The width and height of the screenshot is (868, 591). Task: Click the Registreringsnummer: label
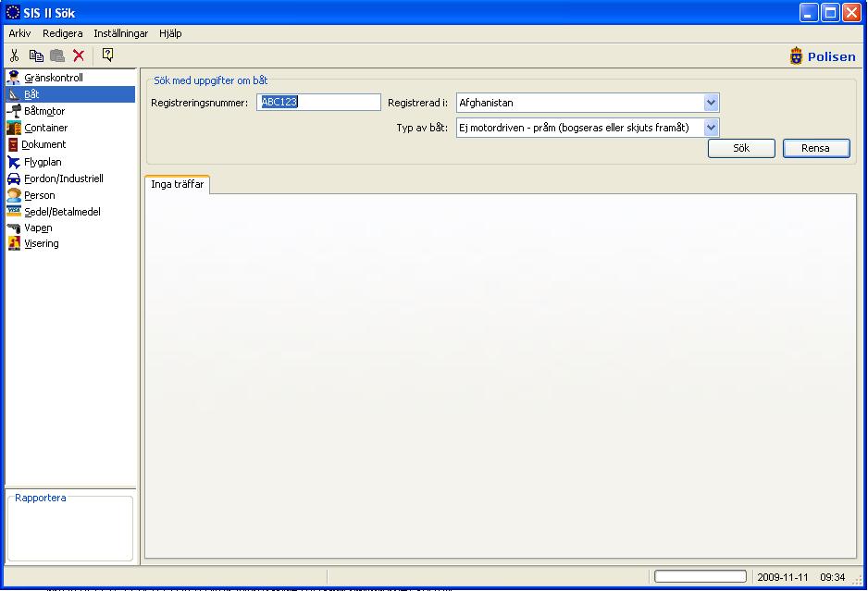(199, 103)
